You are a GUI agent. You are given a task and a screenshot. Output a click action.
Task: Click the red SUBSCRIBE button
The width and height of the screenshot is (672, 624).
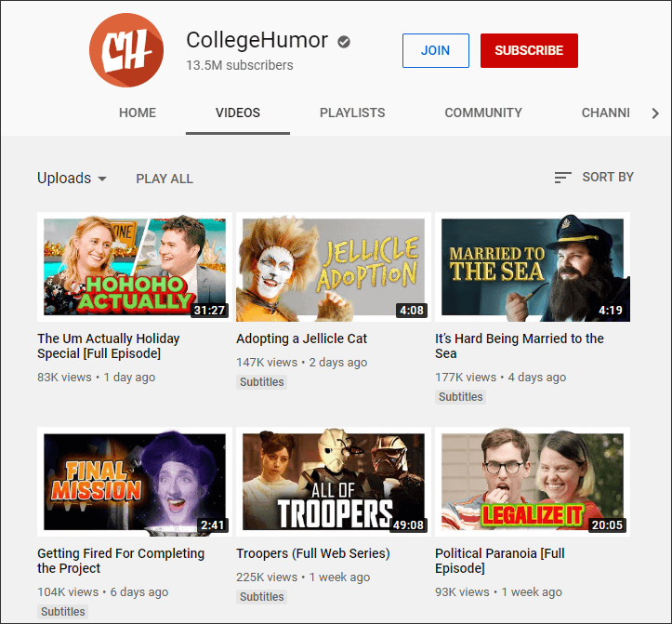529,50
